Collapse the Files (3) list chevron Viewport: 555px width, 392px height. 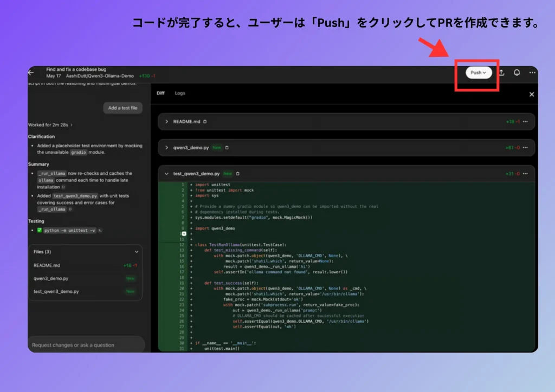pos(136,252)
